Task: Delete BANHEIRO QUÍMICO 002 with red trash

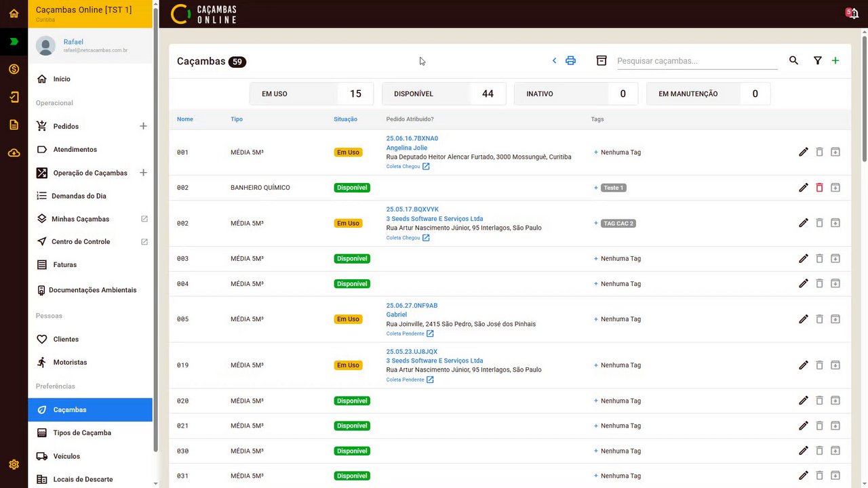Action: pyautogui.click(x=819, y=187)
